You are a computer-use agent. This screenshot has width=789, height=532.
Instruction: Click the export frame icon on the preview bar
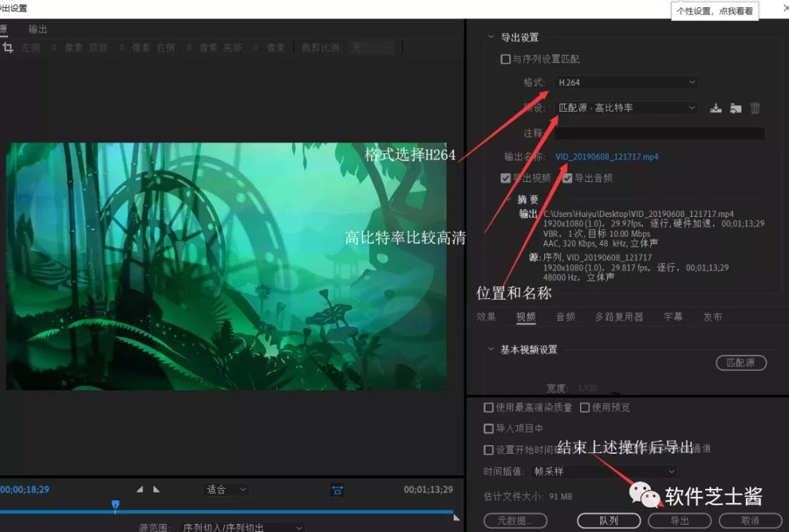click(337, 490)
